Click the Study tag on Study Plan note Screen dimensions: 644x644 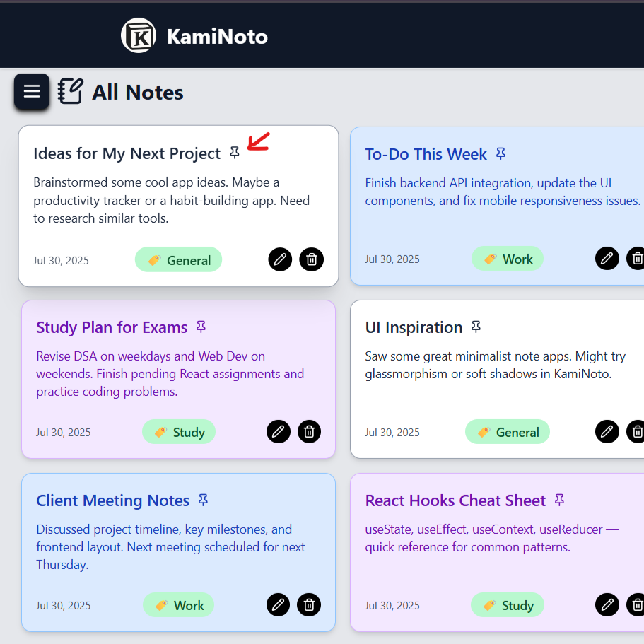tap(179, 432)
